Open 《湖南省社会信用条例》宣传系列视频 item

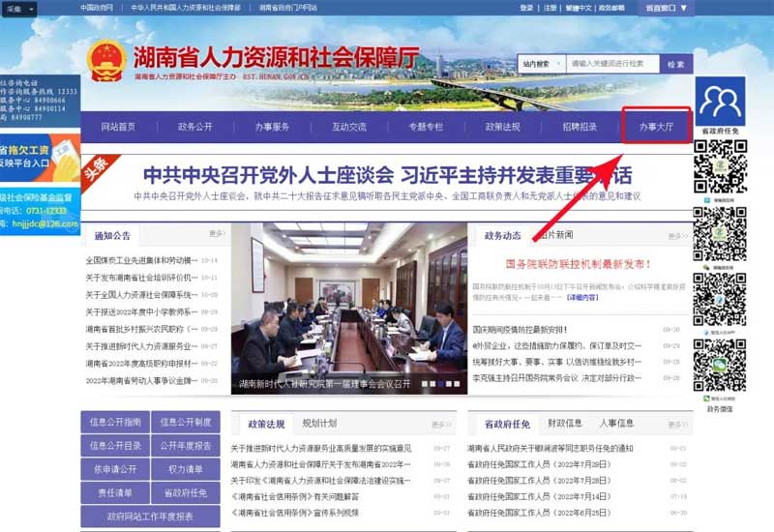point(295,513)
